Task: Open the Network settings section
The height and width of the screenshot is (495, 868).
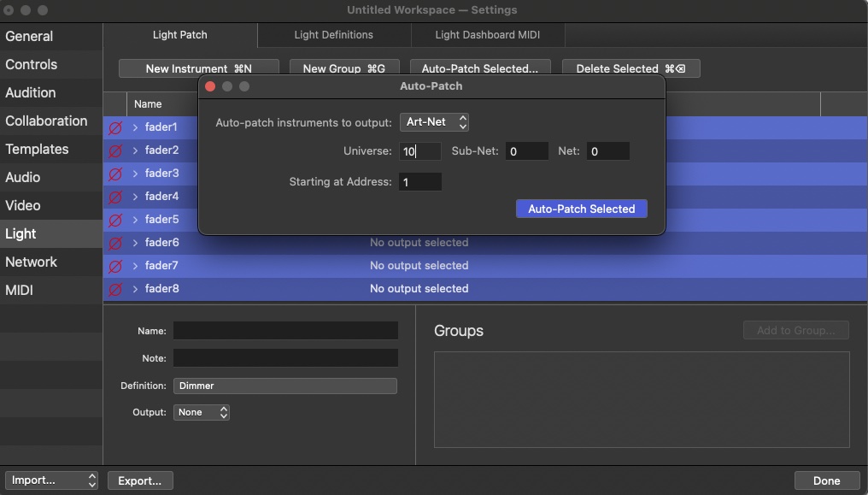Action: click(32, 262)
